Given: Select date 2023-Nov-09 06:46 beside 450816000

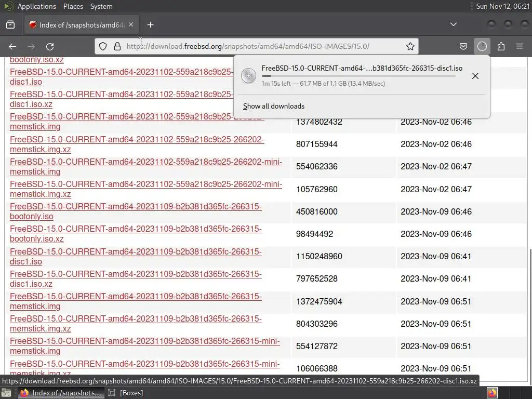Looking at the screenshot, I should (x=436, y=212).
